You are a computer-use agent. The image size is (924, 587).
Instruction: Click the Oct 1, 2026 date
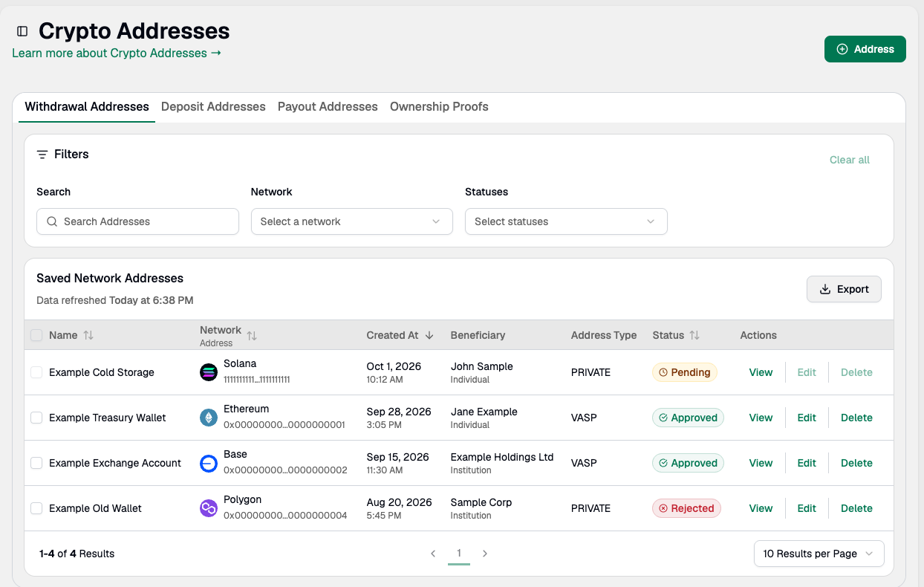394,366
